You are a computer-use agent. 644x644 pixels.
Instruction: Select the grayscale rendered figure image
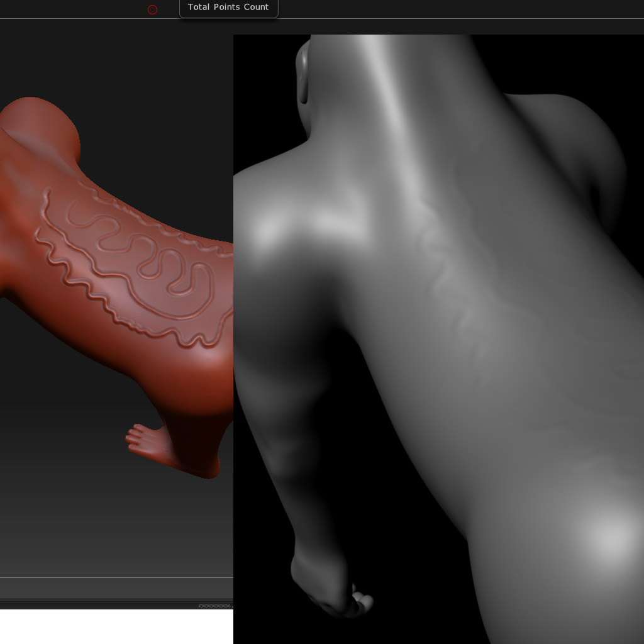click(x=438, y=339)
